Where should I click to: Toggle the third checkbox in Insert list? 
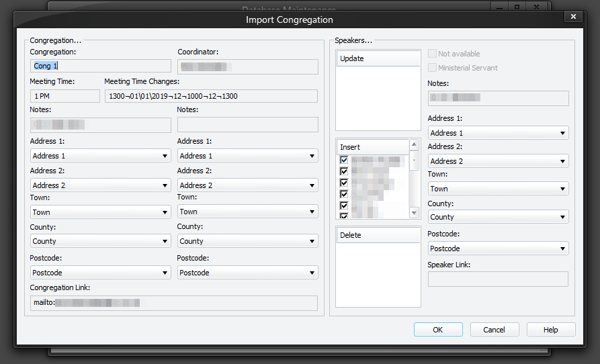344,183
